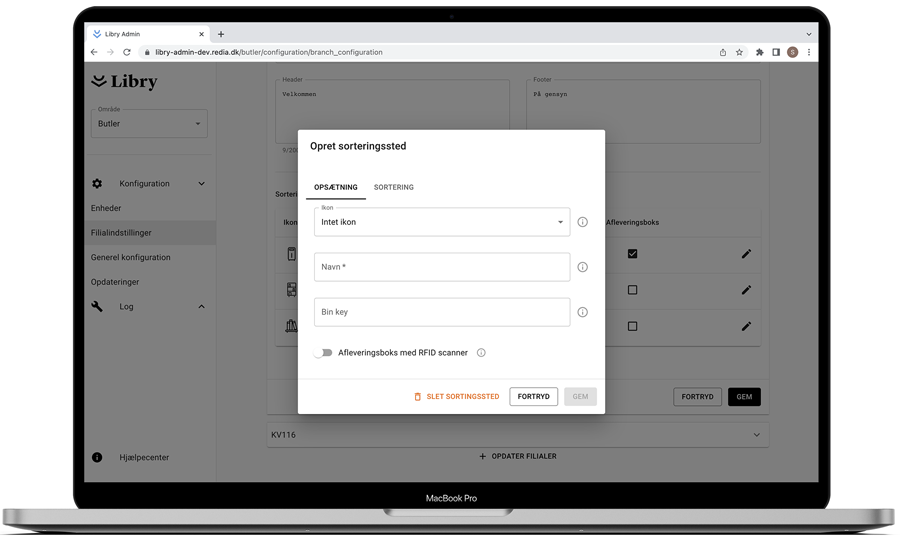Switch to the Sortering tab
This screenshot has width=900, height=541.
point(393,187)
